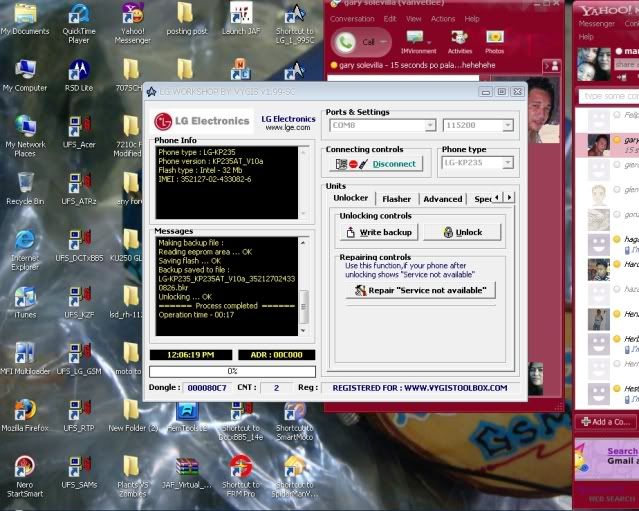Open New Folder (2) on desktop

click(132, 415)
